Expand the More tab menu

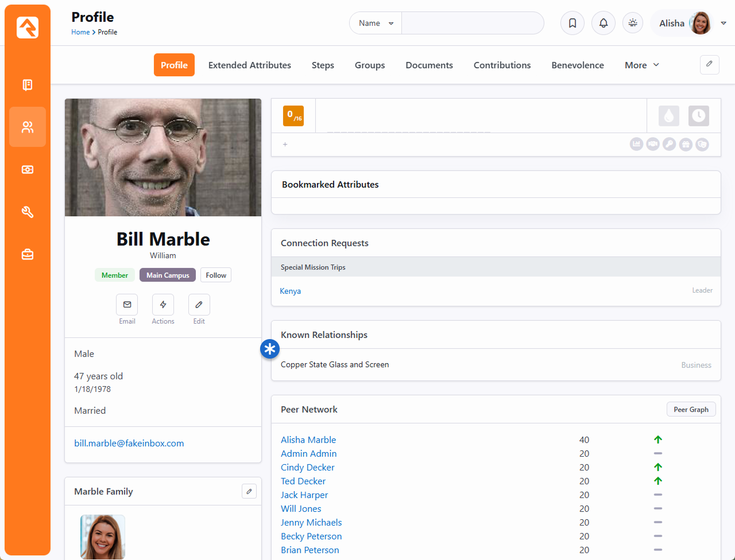tap(641, 65)
